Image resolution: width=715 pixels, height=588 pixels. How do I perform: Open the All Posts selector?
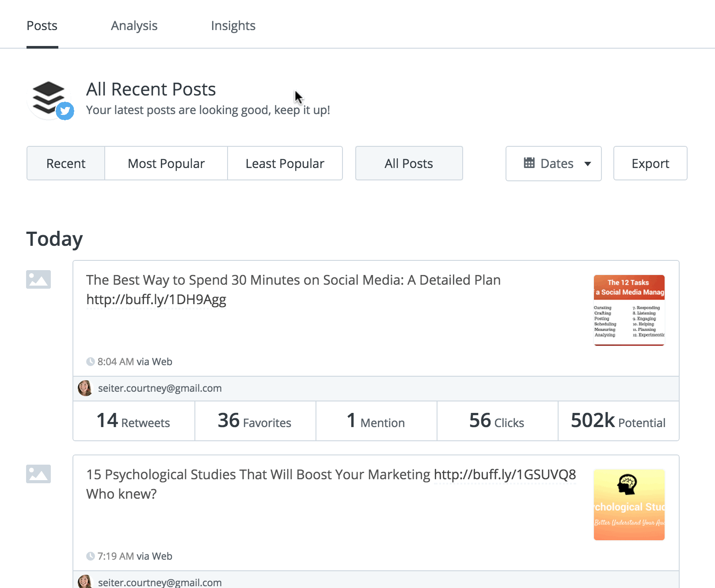tap(408, 163)
